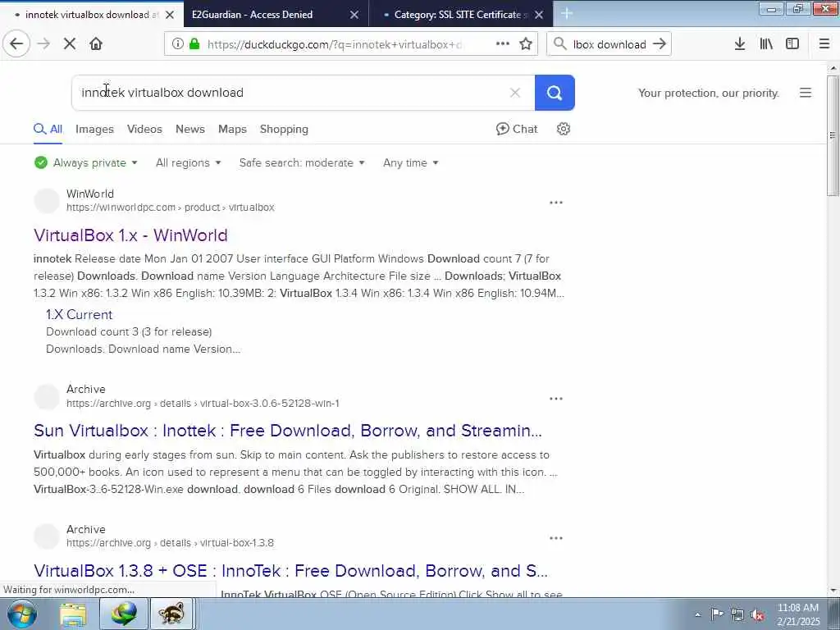This screenshot has height=630, width=840.
Task: Click the network tray icon
Action: 737,615
